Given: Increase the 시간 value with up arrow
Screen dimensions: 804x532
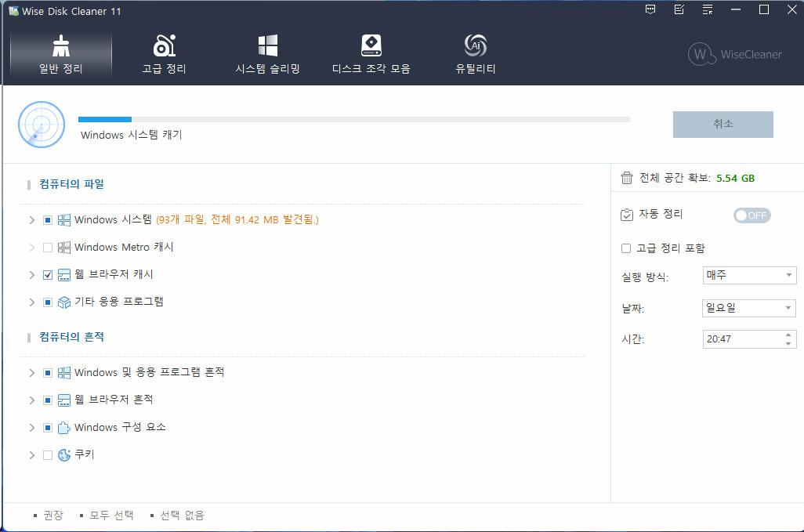Looking at the screenshot, I should 788,335.
